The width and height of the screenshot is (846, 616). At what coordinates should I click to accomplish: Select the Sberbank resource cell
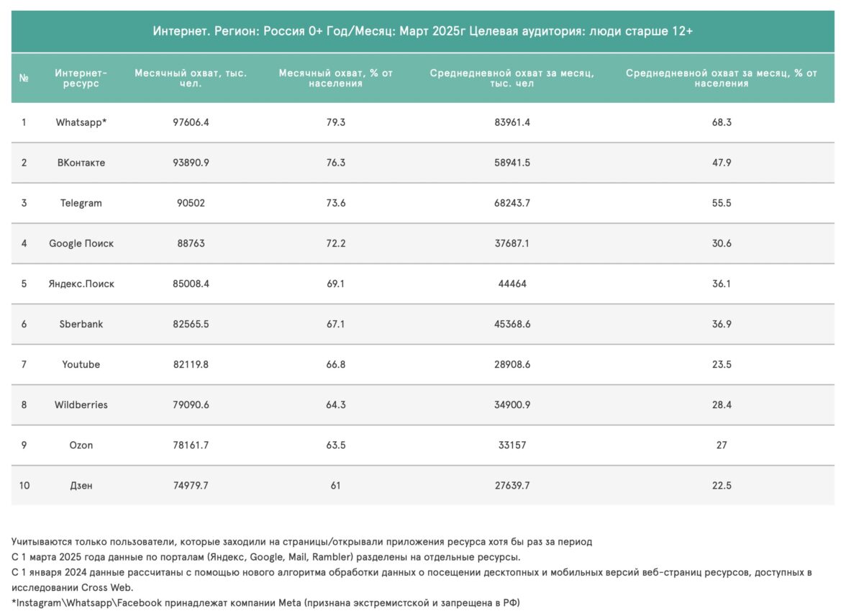81,324
